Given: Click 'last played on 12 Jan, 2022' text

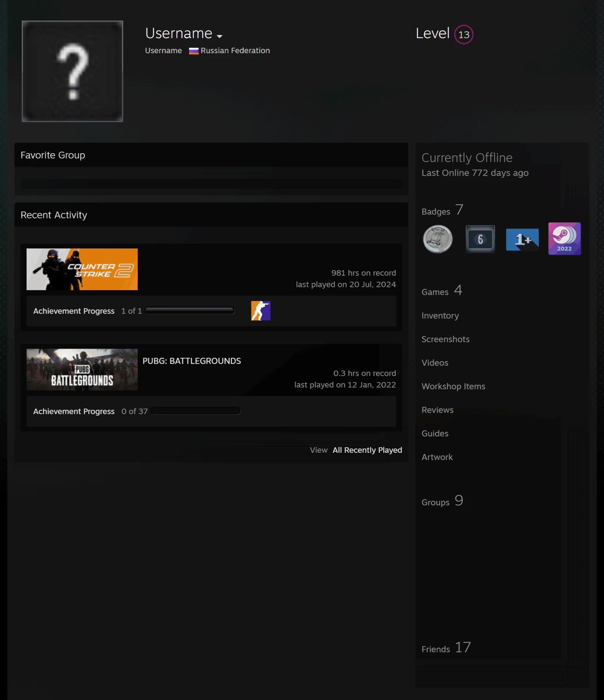Looking at the screenshot, I should [345, 385].
